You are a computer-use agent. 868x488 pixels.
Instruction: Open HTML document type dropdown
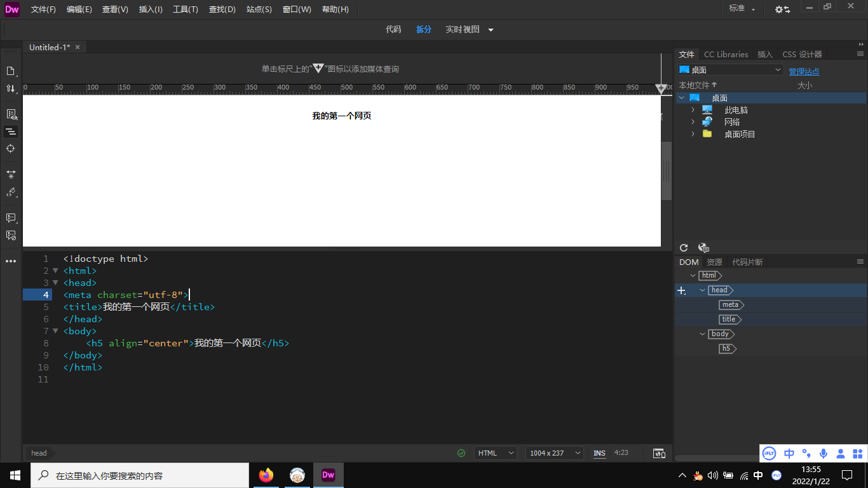point(496,453)
